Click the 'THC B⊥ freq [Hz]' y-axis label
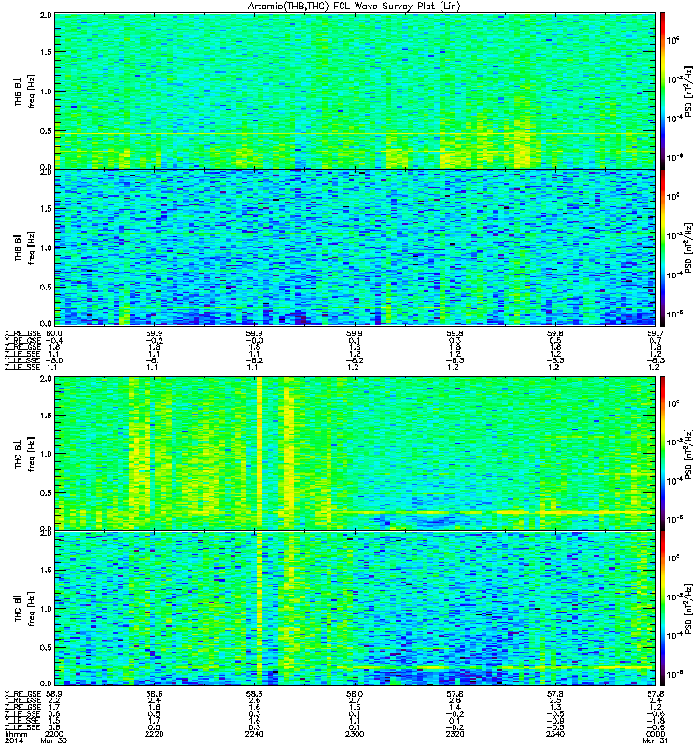Image resolution: width=700 pixels, height=747 pixels. (x=25, y=454)
